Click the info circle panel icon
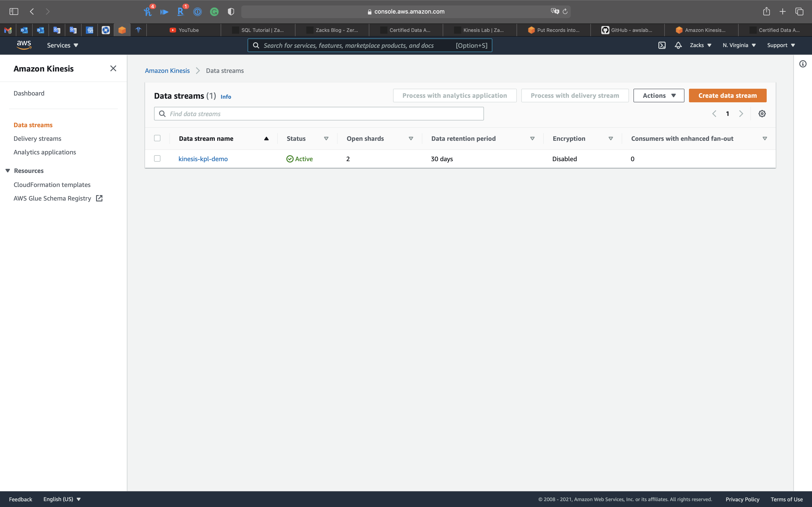 point(803,64)
